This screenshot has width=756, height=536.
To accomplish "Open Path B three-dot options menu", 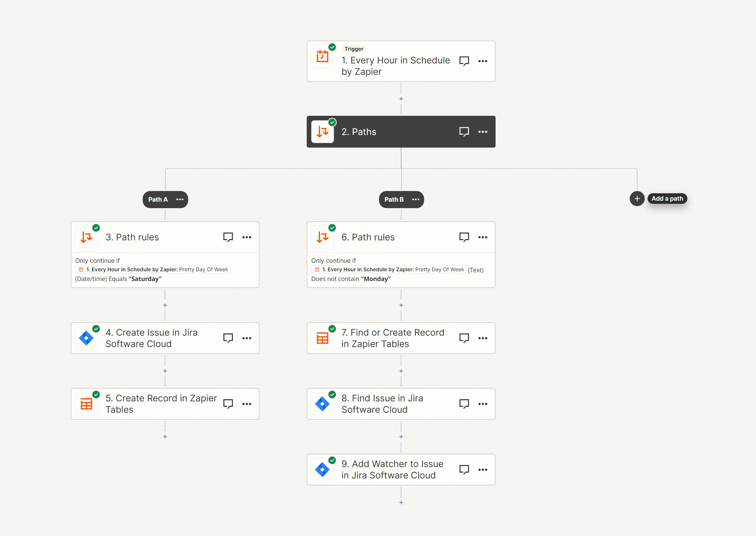I will pyautogui.click(x=416, y=199).
